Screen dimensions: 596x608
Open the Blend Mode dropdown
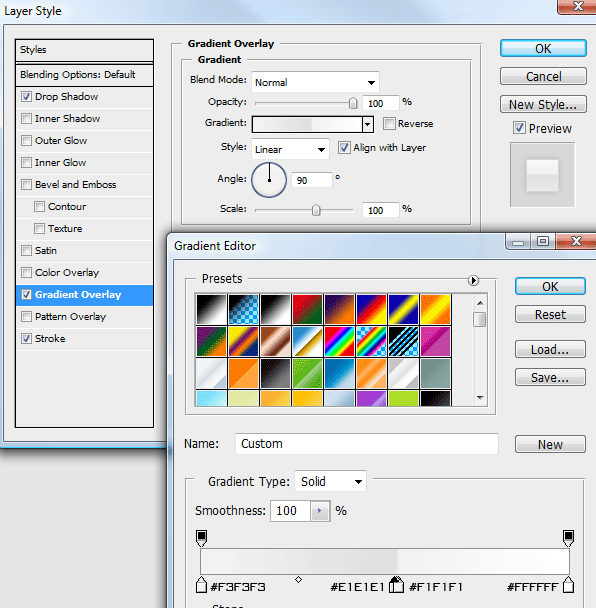pyautogui.click(x=315, y=82)
